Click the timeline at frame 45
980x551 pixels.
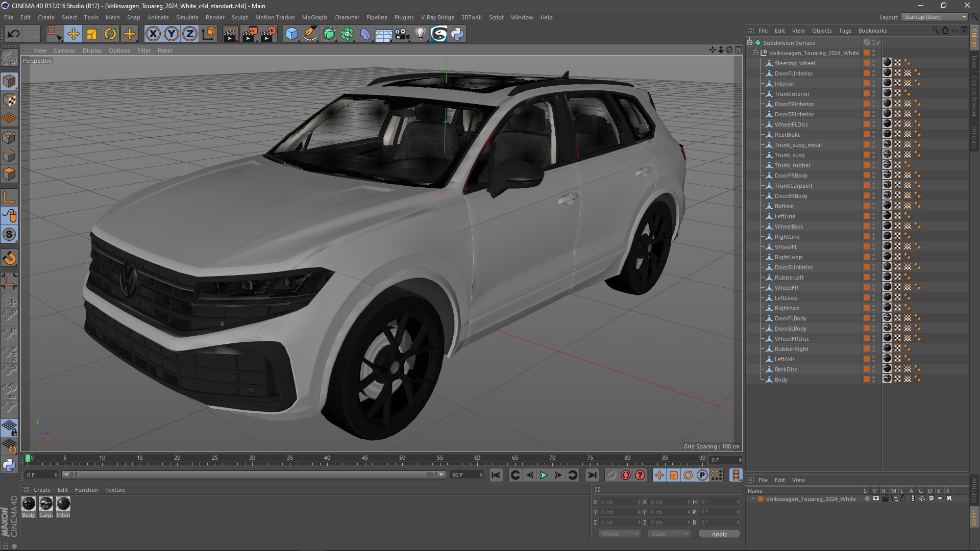coord(364,459)
